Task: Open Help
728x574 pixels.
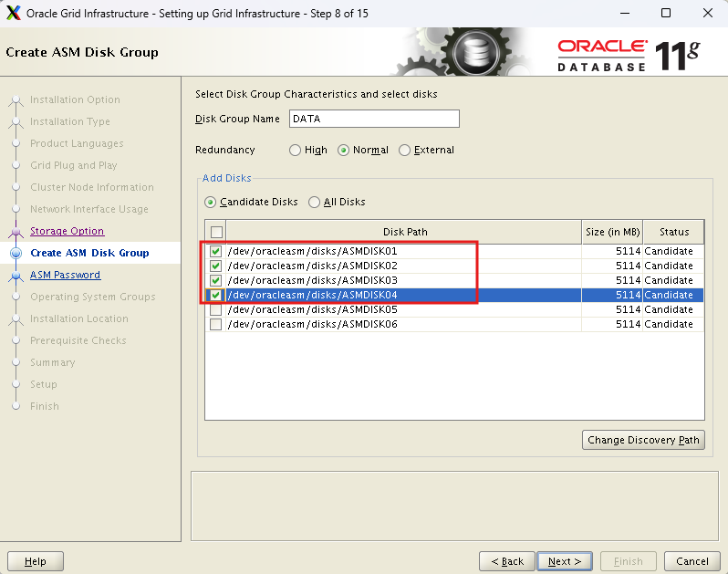Action: click(x=36, y=561)
